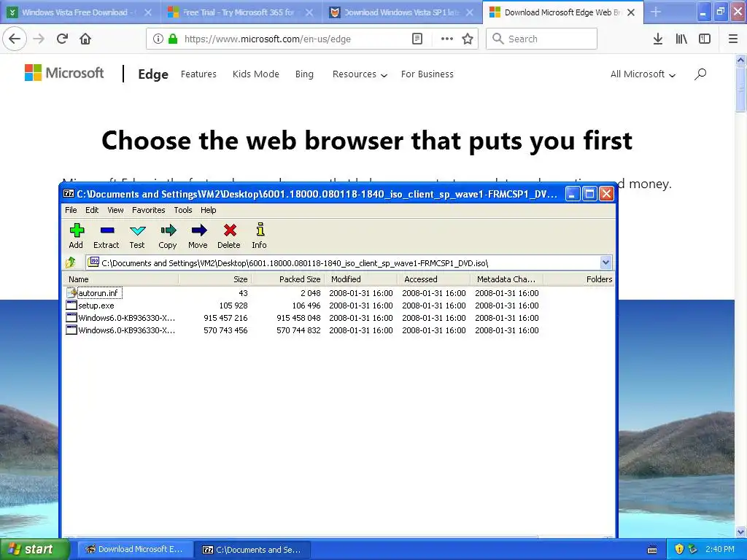Sort by Accessed column header
Image resolution: width=747 pixels, height=560 pixels.
point(434,279)
